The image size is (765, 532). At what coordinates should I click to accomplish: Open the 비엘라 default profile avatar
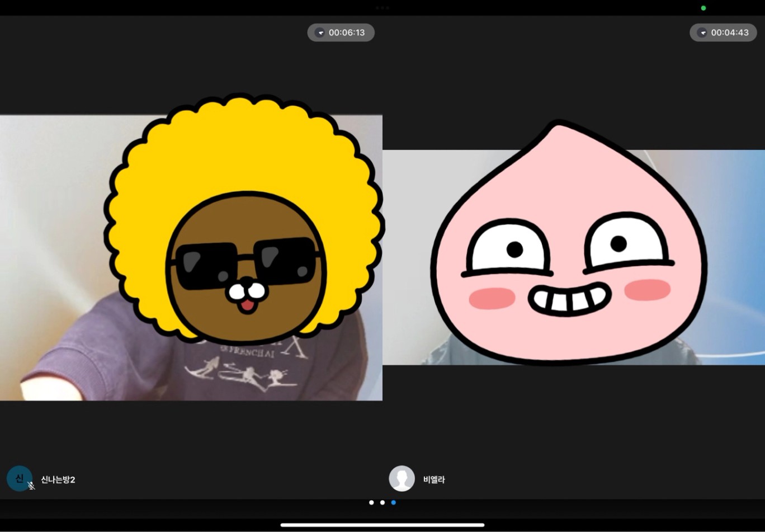point(402,479)
